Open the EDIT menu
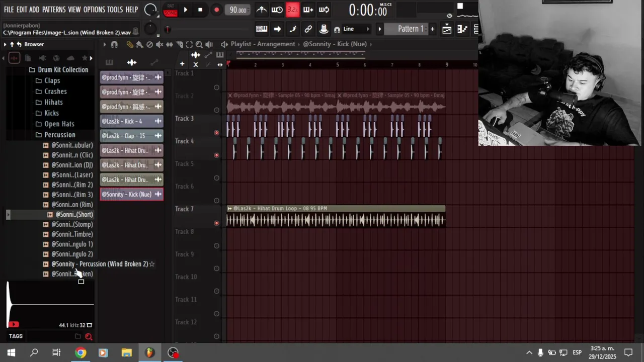Viewport: 644px width, 362px height. click(x=22, y=10)
